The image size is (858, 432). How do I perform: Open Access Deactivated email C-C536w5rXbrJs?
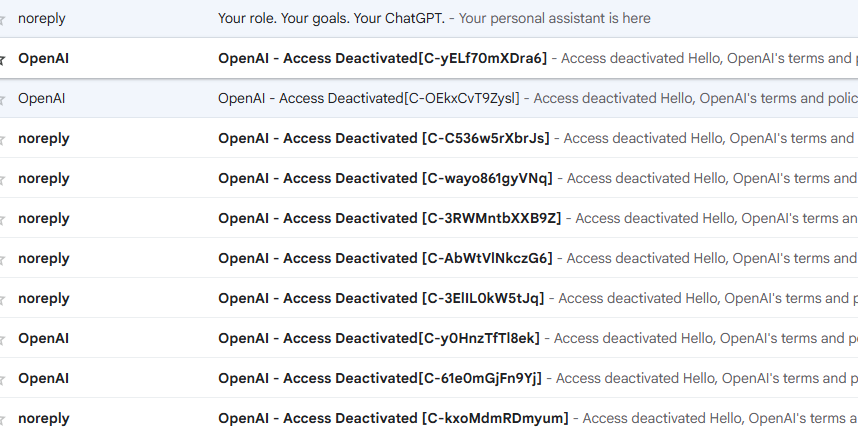click(x=429, y=138)
